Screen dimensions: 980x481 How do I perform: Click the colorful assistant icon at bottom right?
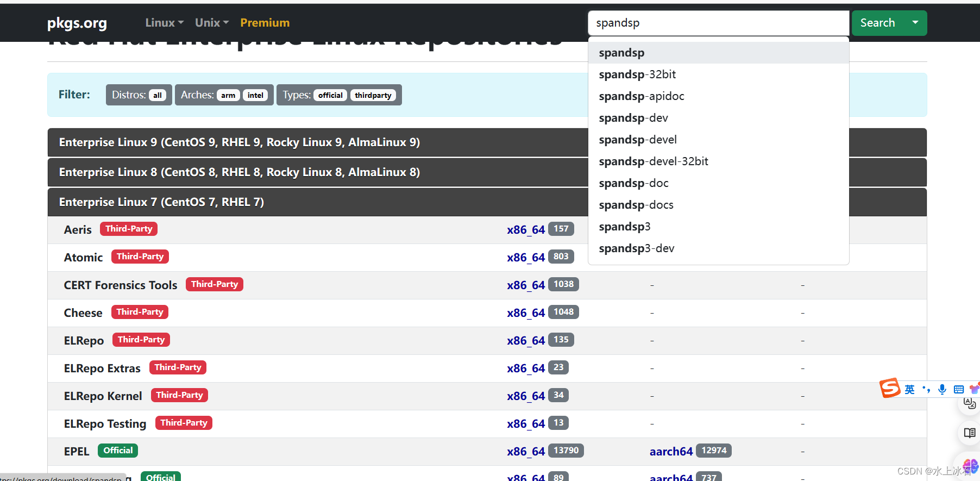tap(971, 466)
